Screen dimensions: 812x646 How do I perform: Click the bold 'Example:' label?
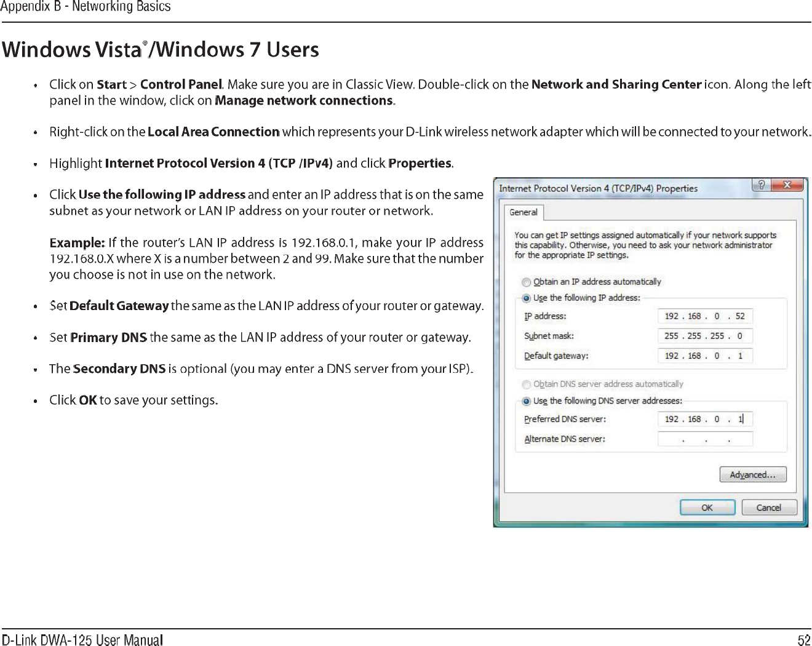(x=78, y=242)
